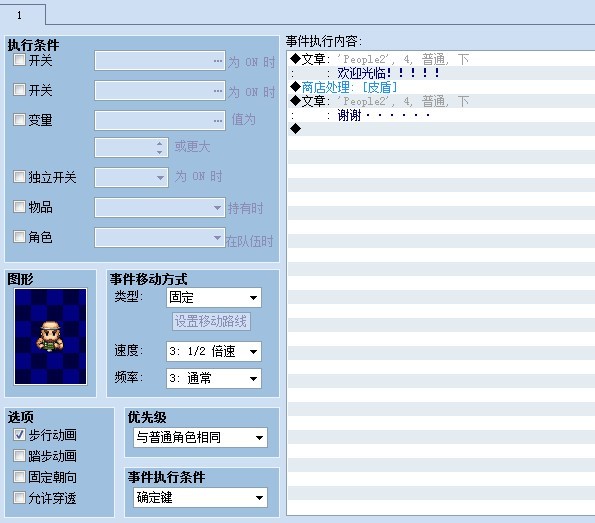Enable the first 开关 condition checkbox
595x523 pixels.
point(19,60)
